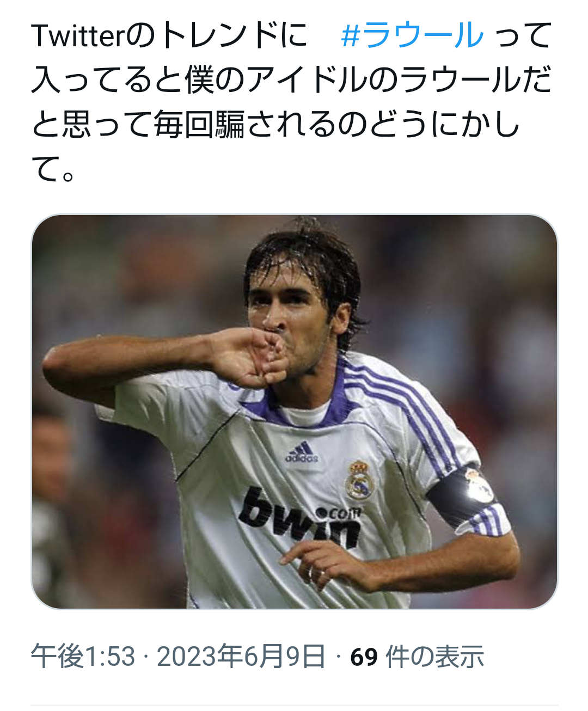
Task: Open the attached soccer player photo
Action: (x=294, y=412)
